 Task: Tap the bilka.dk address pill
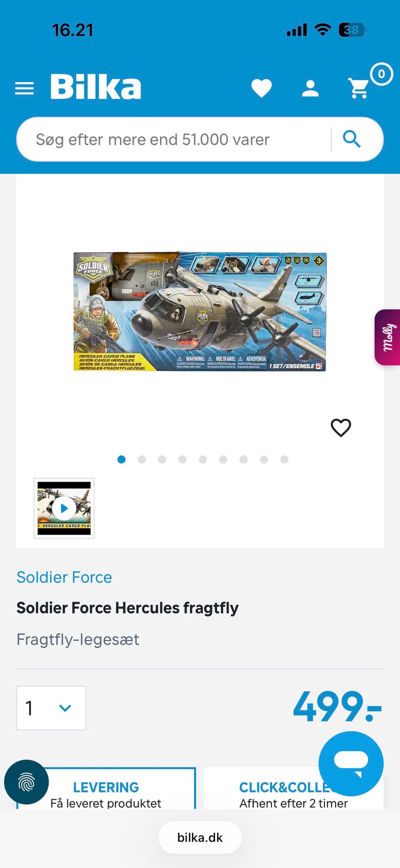pyautogui.click(x=200, y=838)
